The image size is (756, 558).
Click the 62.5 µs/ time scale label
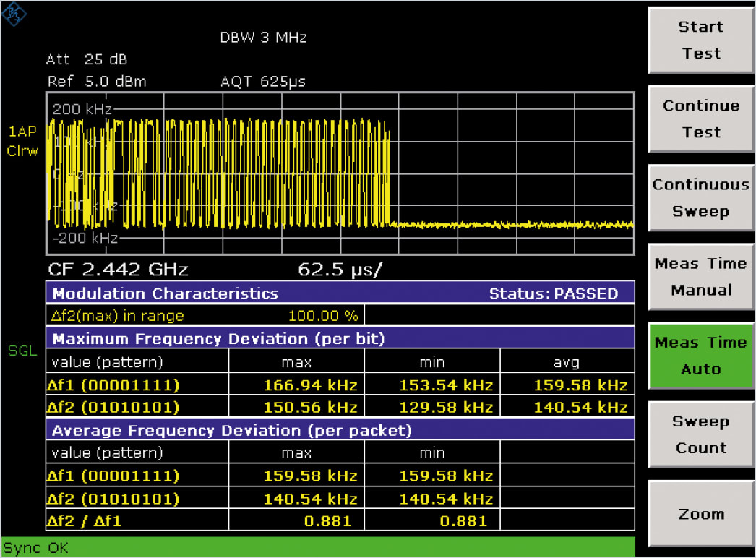[x=340, y=269]
